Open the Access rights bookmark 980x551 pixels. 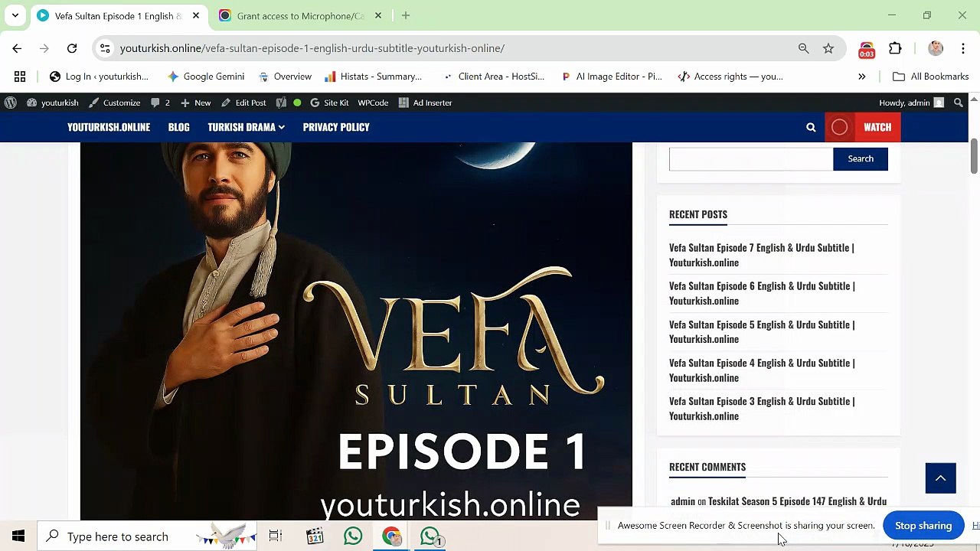730,77
